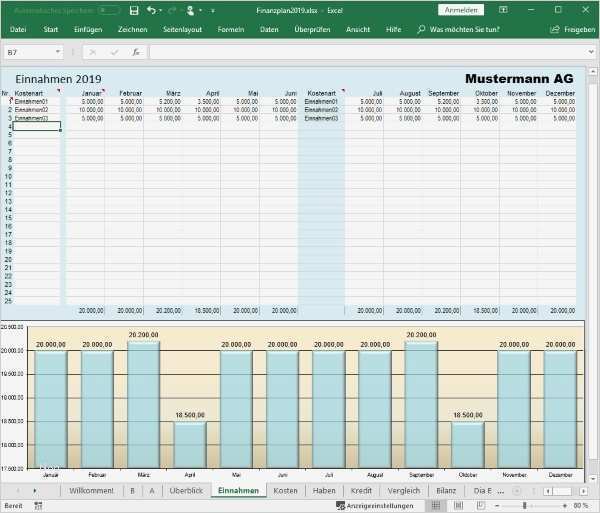Expand the formula bar
The image size is (600, 513).
[591, 51]
